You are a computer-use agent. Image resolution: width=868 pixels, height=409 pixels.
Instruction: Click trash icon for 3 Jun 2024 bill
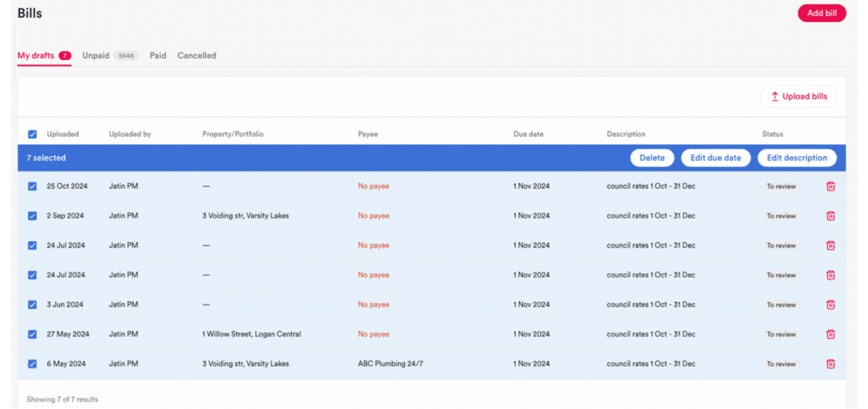click(x=830, y=305)
